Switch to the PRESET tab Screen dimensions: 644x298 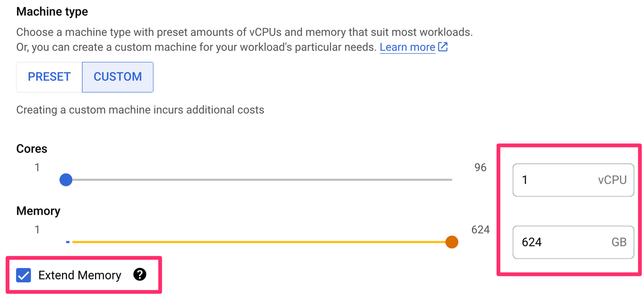click(49, 77)
